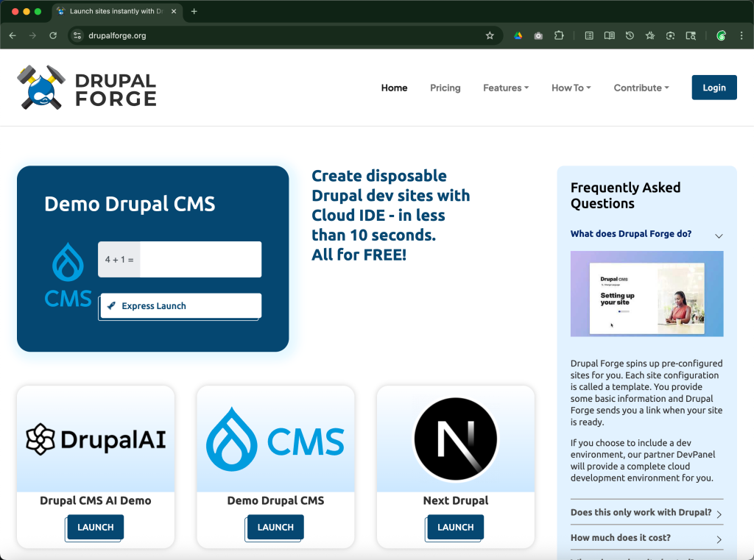The height and width of the screenshot is (560, 754).
Task: Open Chrome's three-dot menu
Action: coord(741,35)
